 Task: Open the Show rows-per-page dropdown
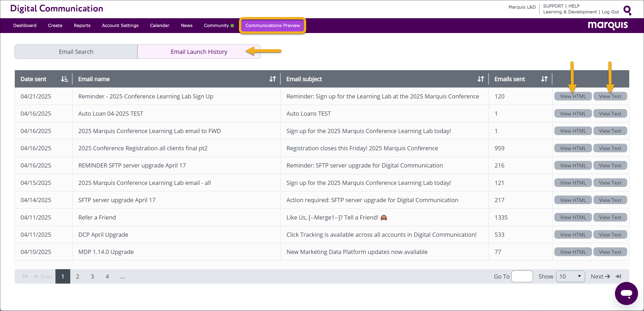[x=570, y=276]
